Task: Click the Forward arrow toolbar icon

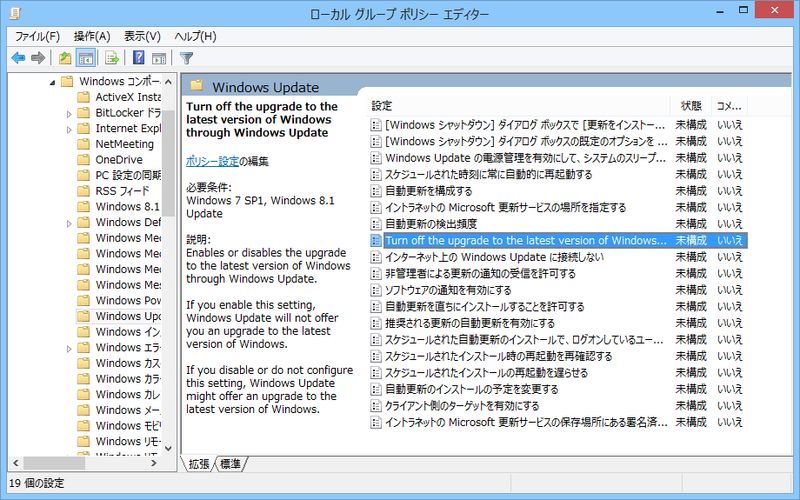Action: [38, 58]
